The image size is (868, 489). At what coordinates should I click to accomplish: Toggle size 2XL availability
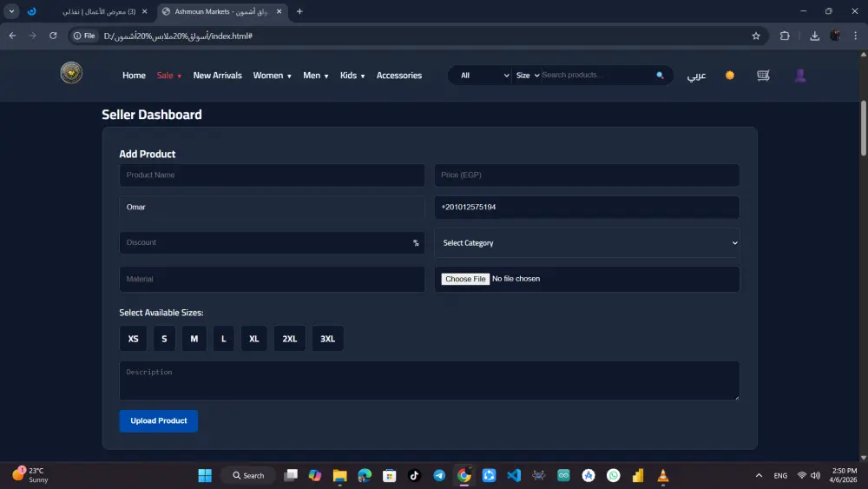(290, 339)
